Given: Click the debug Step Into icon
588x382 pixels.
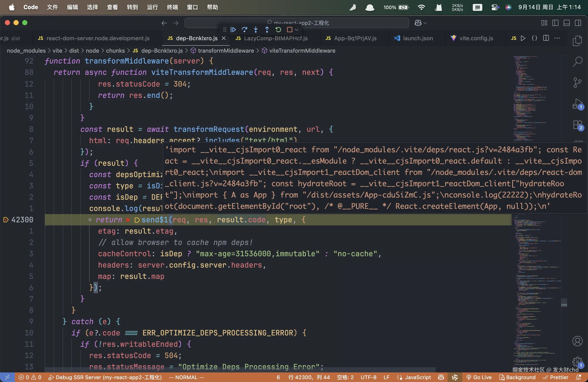Looking at the screenshot, I should coord(256,30).
